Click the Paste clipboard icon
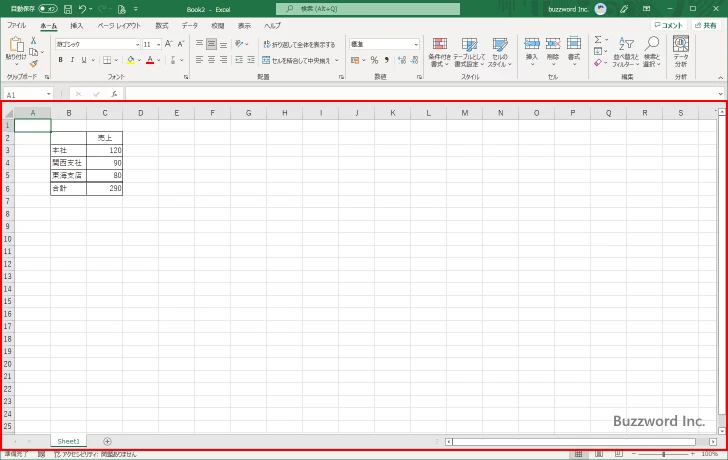This screenshot has width=728, height=460. [16, 45]
